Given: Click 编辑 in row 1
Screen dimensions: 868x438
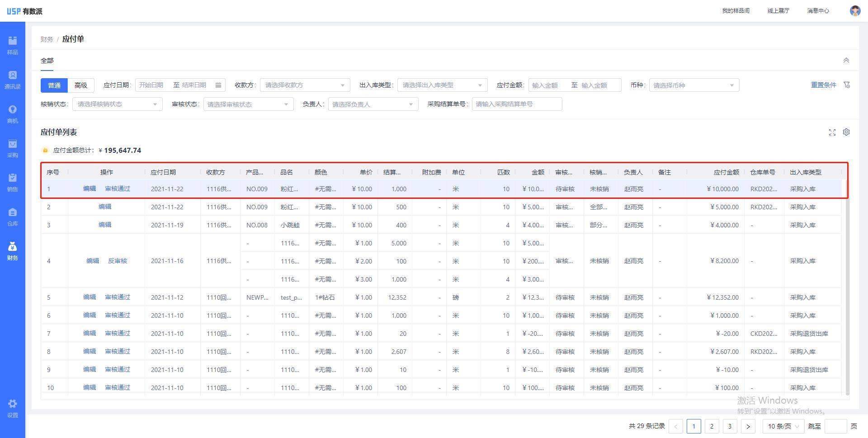Looking at the screenshot, I should [90, 188].
